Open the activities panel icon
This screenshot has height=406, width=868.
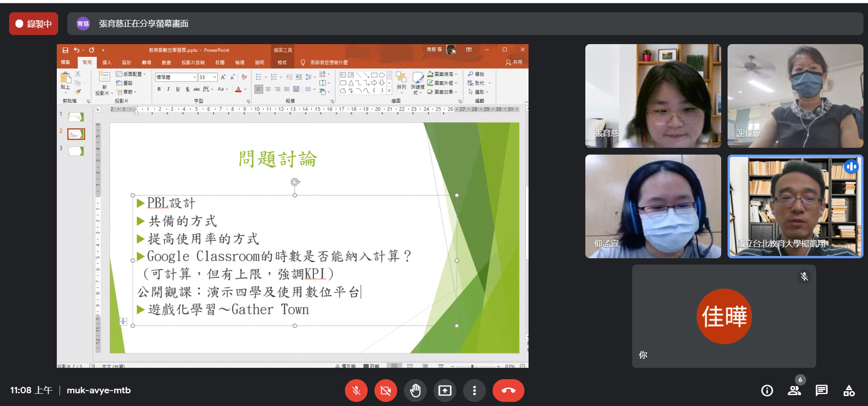pyautogui.click(x=849, y=391)
